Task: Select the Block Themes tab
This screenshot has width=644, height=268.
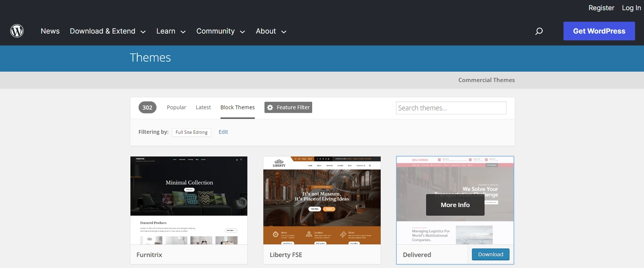Action: (x=238, y=107)
